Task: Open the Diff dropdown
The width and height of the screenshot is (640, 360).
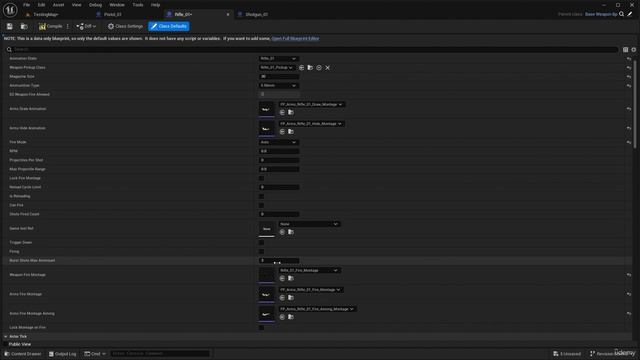Action: [86, 26]
